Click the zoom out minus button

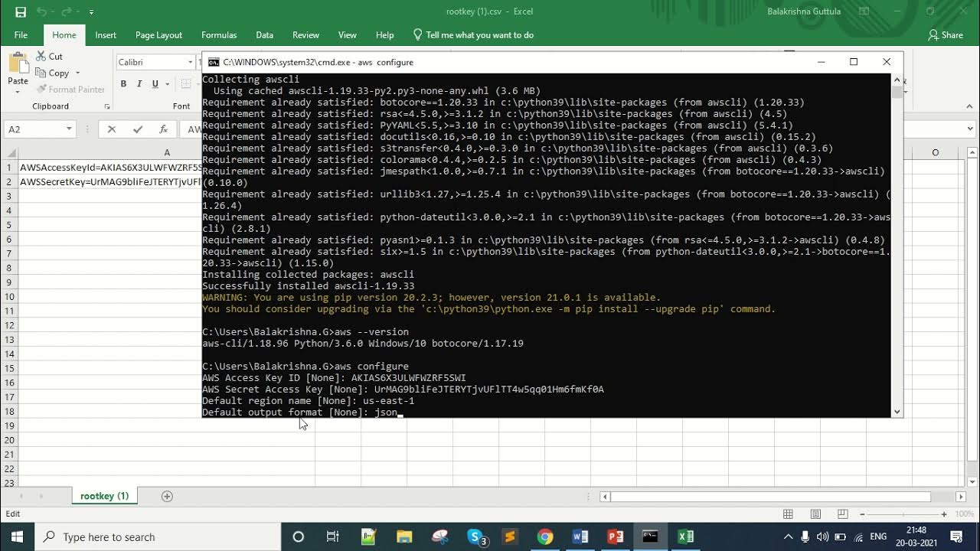click(x=862, y=514)
